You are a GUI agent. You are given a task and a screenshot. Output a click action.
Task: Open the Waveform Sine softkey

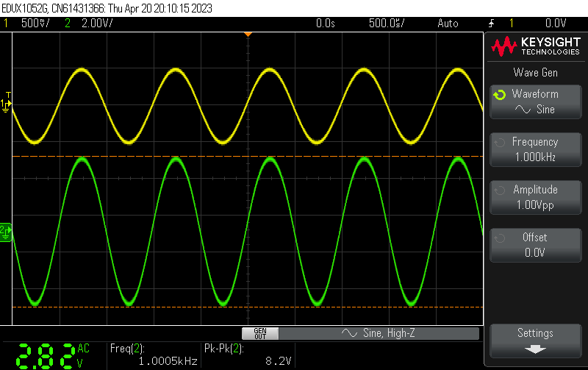coord(536,102)
